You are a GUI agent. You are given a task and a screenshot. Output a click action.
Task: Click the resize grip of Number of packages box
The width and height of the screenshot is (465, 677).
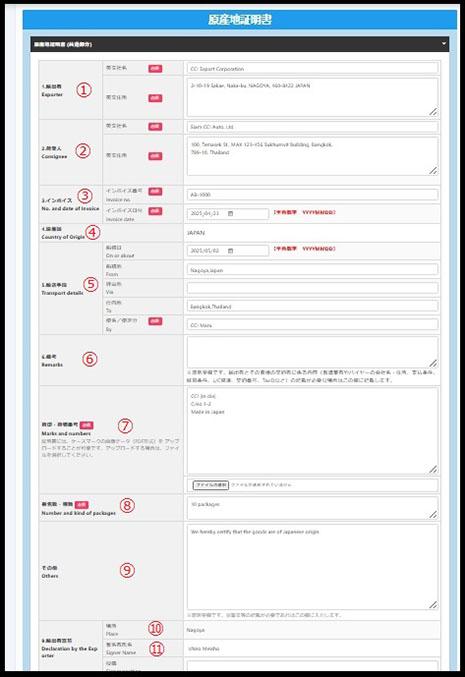pyautogui.click(x=433, y=514)
